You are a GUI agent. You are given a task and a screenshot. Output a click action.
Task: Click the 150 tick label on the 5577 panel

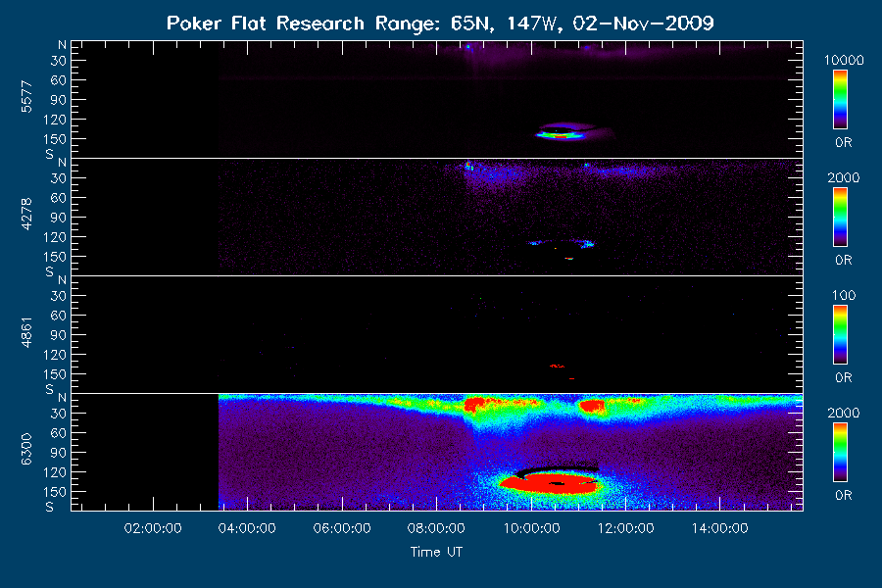tap(55, 139)
